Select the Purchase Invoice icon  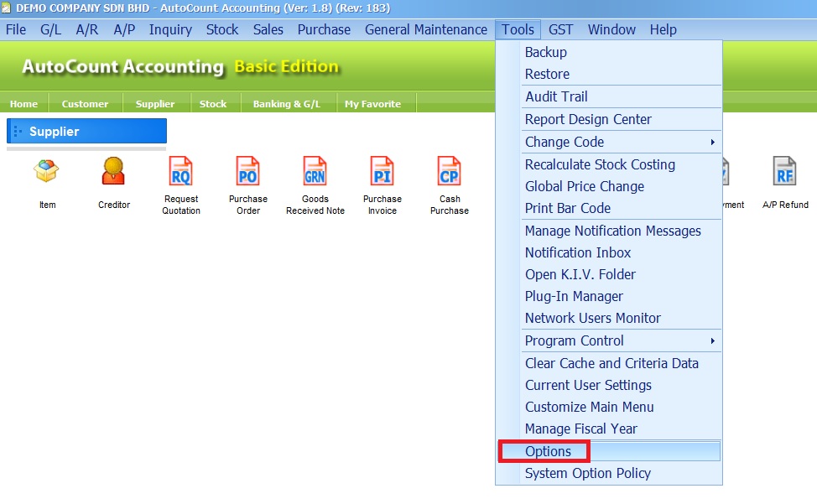(382, 173)
